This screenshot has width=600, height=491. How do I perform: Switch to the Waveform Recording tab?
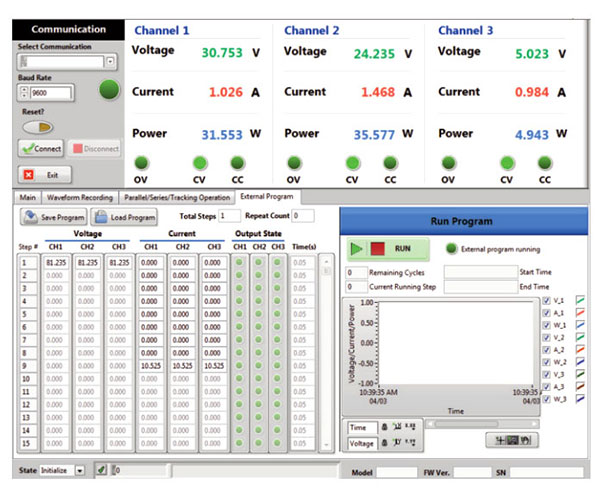coord(80,197)
